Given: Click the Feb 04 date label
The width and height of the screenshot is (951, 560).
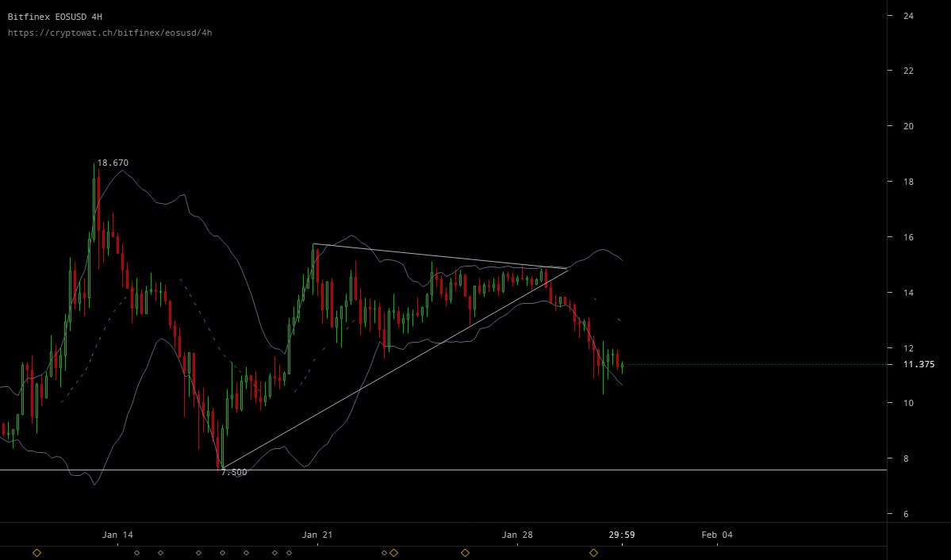Looking at the screenshot, I should pyautogui.click(x=717, y=535).
